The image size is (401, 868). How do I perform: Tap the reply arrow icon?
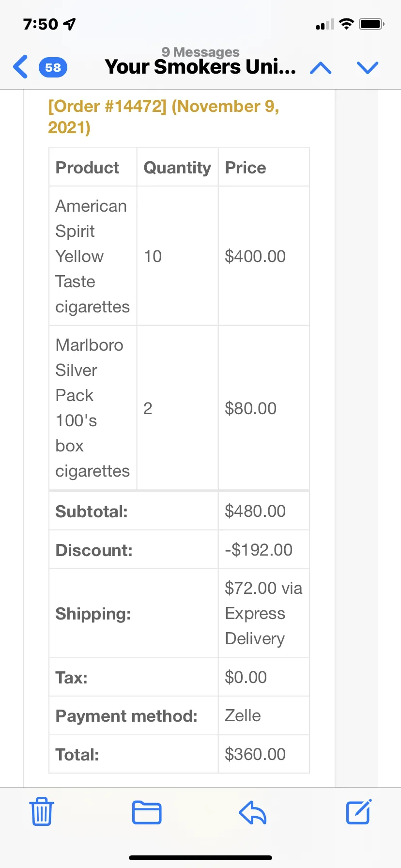pyautogui.click(x=253, y=812)
